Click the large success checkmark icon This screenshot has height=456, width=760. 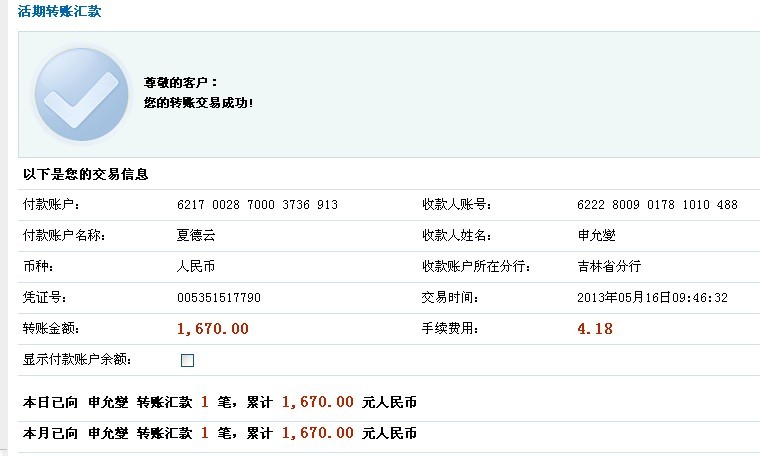tap(81, 95)
